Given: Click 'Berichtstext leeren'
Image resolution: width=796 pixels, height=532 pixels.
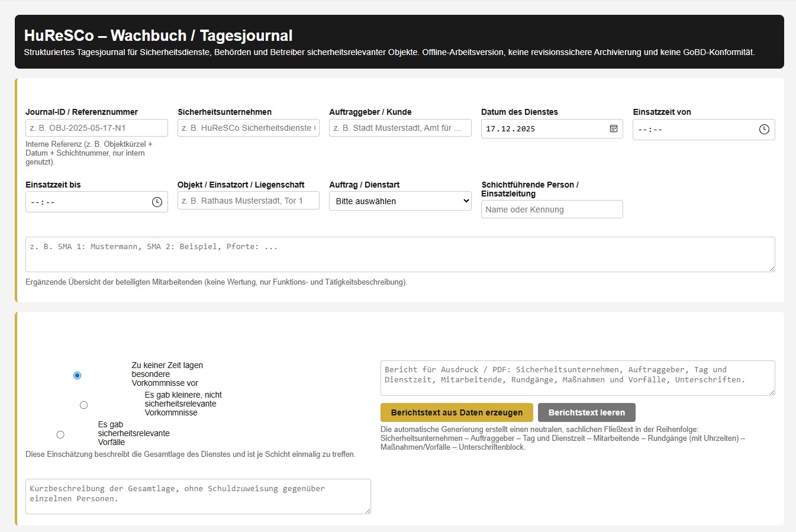Looking at the screenshot, I should click(586, 412).
